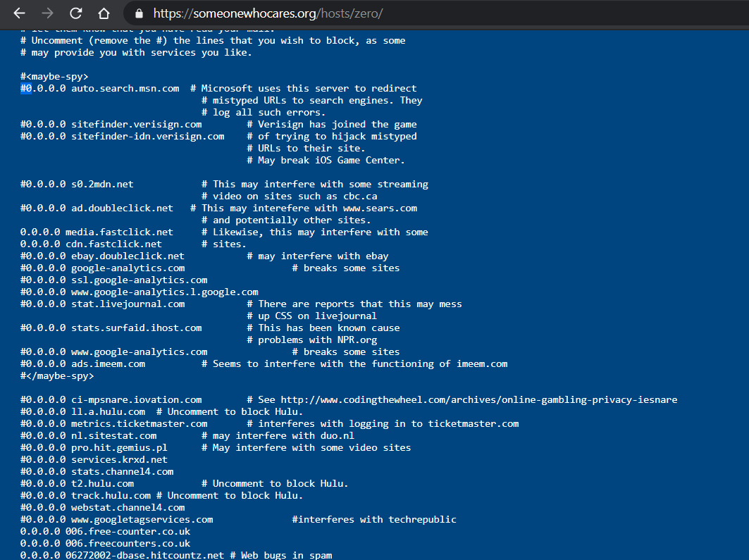Click the comment '# problems with NPR.org'
Viewport: 749px width, 560px height.
[x=312, y=340]
